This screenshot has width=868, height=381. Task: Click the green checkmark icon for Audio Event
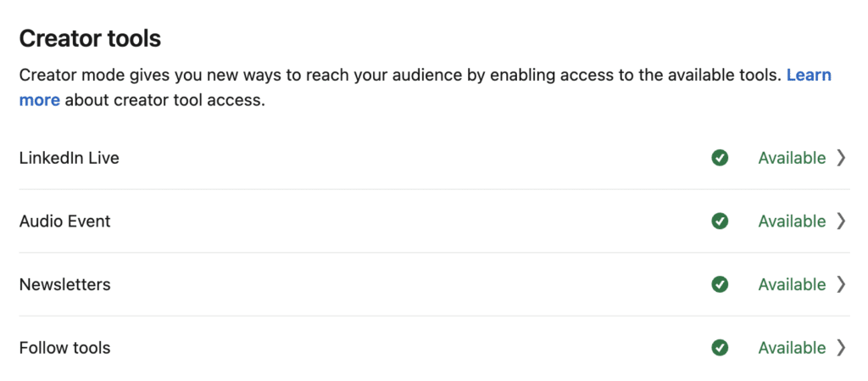(720, 221)
